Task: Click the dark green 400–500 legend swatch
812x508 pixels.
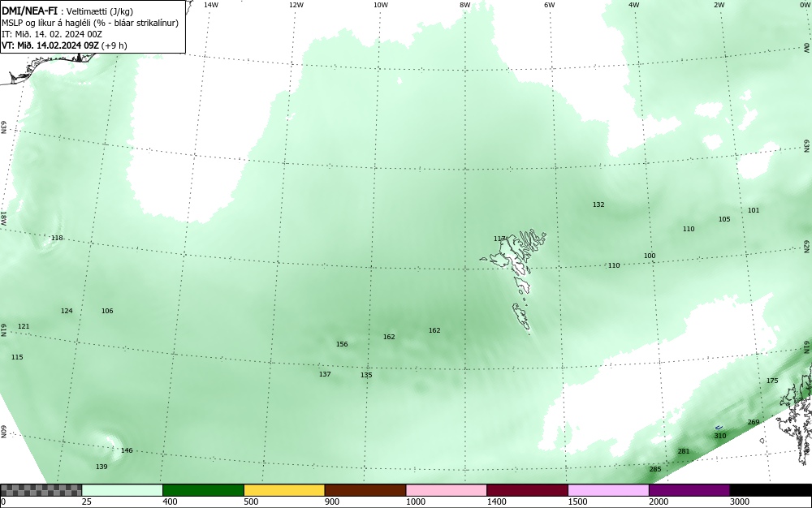Action: point(203,490)
